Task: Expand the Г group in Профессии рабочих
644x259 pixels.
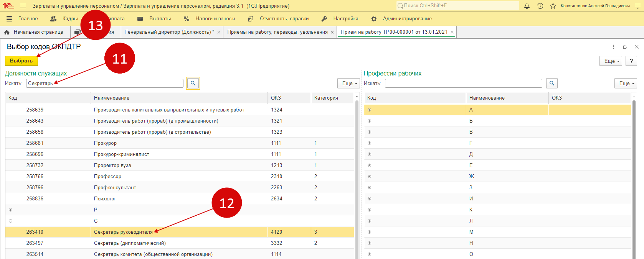Action: coord(370,143)
